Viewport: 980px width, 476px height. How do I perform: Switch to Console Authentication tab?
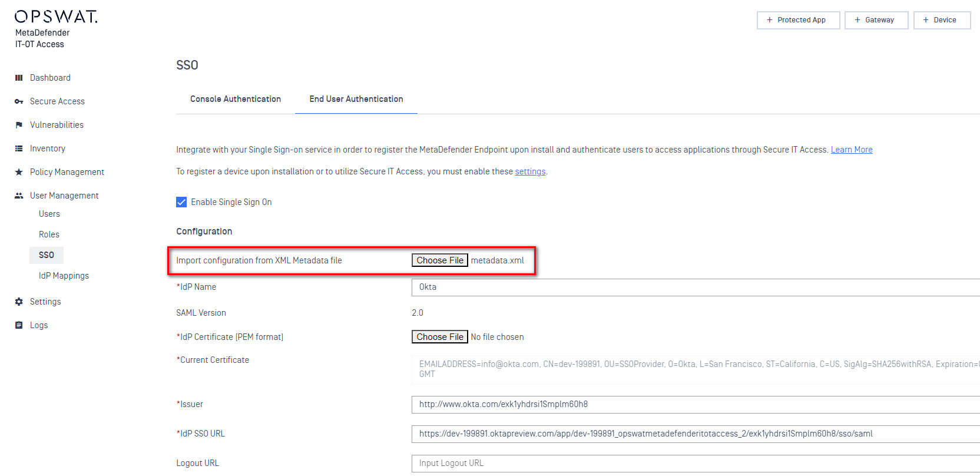click(x=236, y=99)
